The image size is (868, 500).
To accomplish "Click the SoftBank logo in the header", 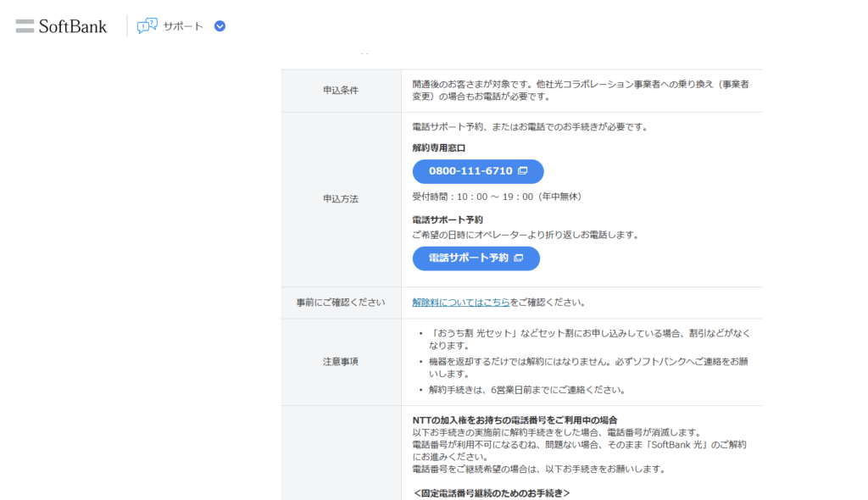I will point(61,25).
